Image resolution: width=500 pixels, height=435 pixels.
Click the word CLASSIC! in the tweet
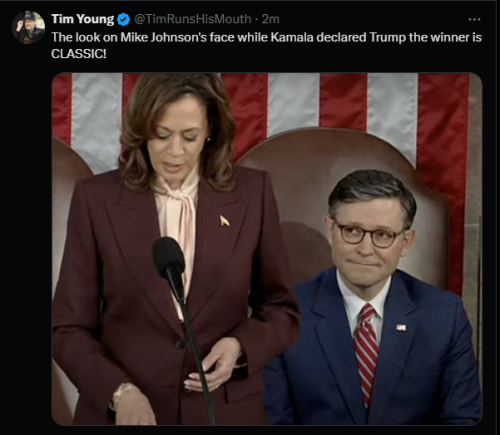click(x=79, y=54)
